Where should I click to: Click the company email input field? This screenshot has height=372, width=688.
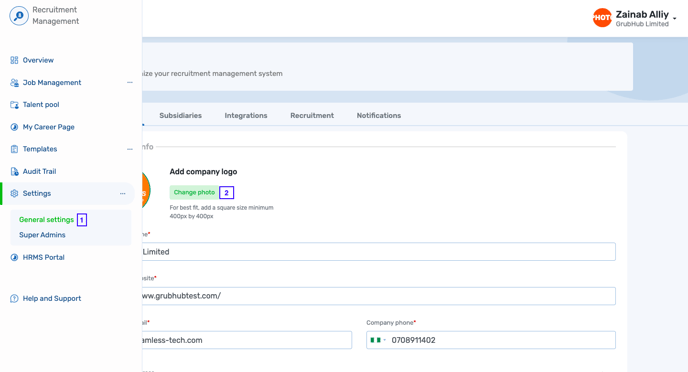tap(247, 340)
